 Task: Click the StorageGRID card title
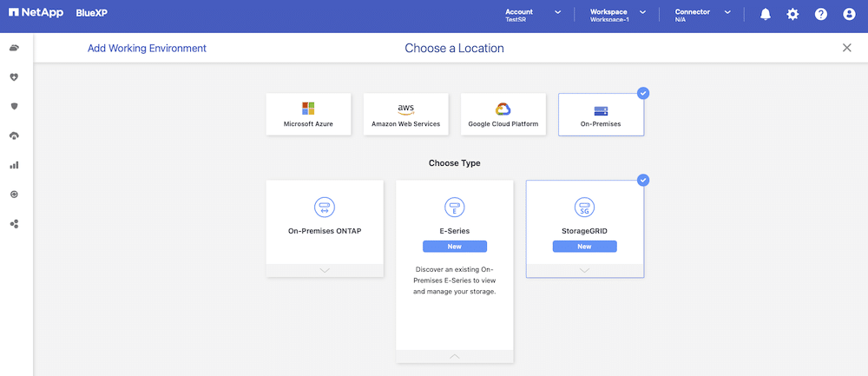[584, 231]
